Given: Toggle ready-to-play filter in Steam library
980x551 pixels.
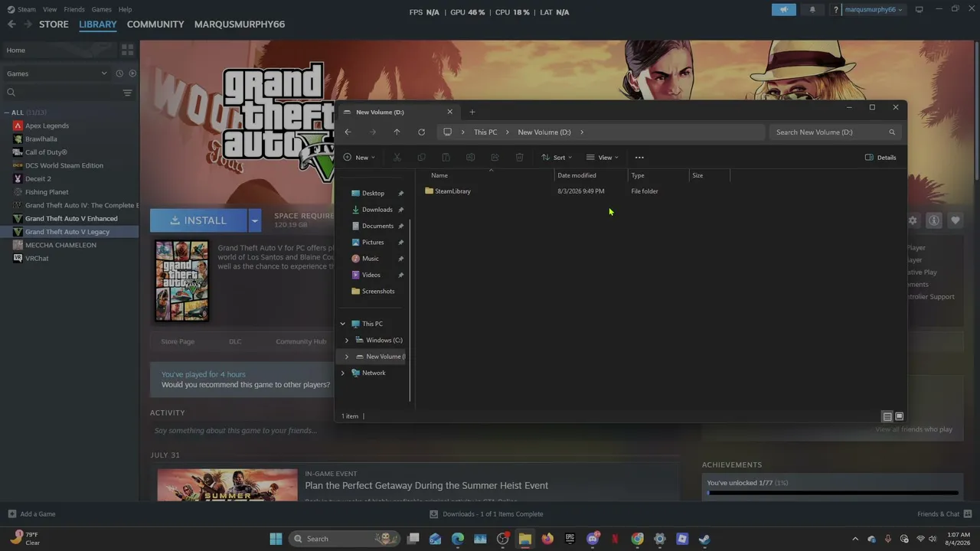Looking at the screenshot, I should point(132,73).
